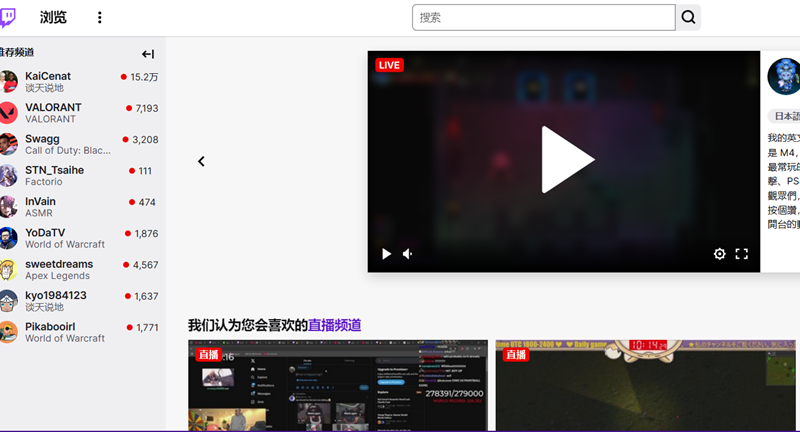Open YoDaTV channel avatar

click(8, 238)
